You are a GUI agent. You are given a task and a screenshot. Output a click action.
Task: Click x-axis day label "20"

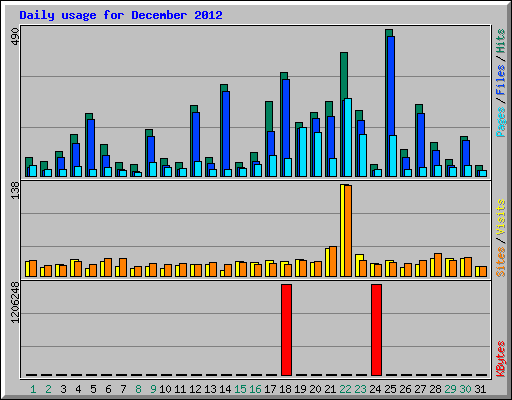(315, 389)
